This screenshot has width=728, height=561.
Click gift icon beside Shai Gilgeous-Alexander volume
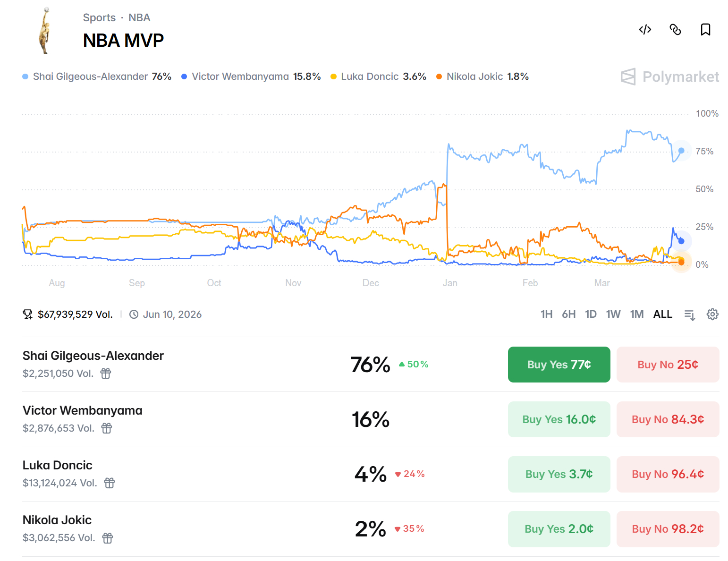point(106,374)
